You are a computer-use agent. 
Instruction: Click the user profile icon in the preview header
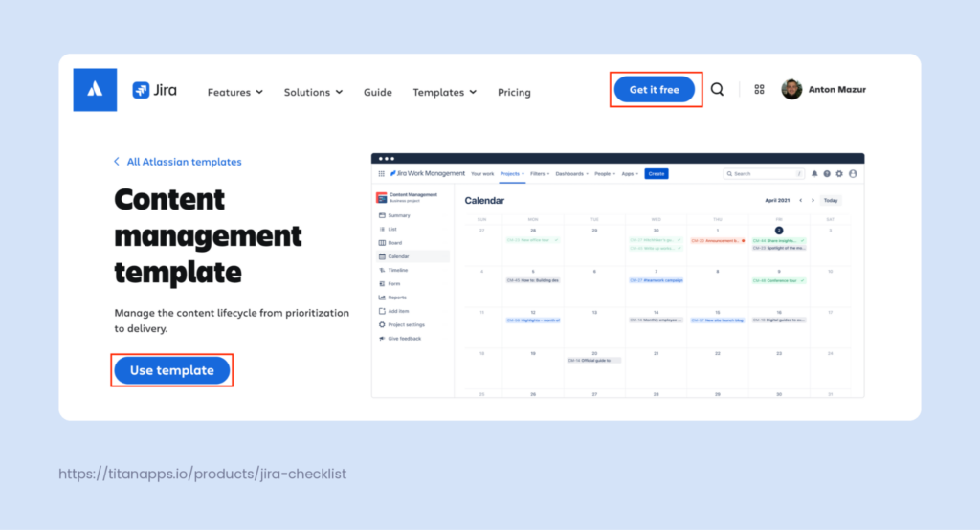[x=853, y=174]
